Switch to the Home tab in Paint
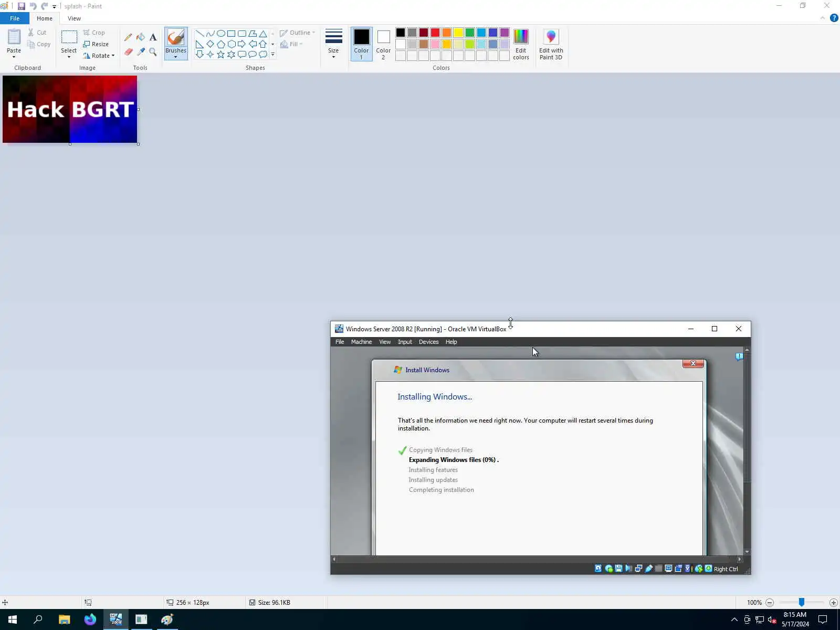Image resolution: width=840 pixels, height=630 pixels. (x=45, y=18)
